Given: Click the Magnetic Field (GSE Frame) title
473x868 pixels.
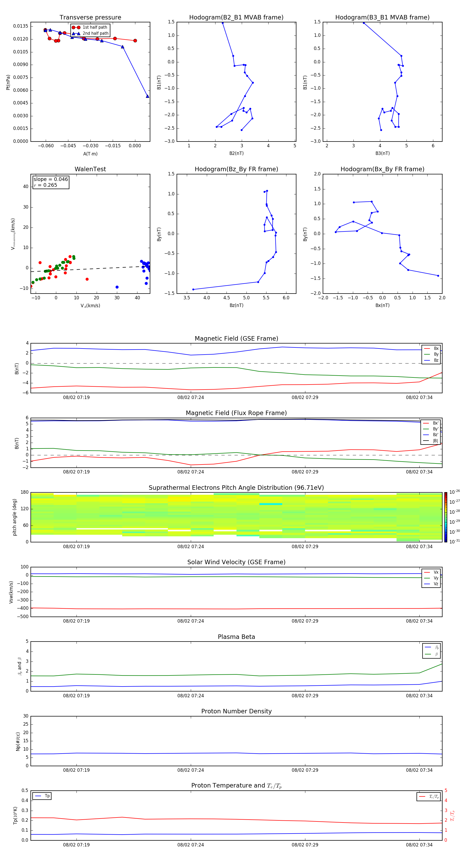Looking at the screenshot, I should point(236,339).
